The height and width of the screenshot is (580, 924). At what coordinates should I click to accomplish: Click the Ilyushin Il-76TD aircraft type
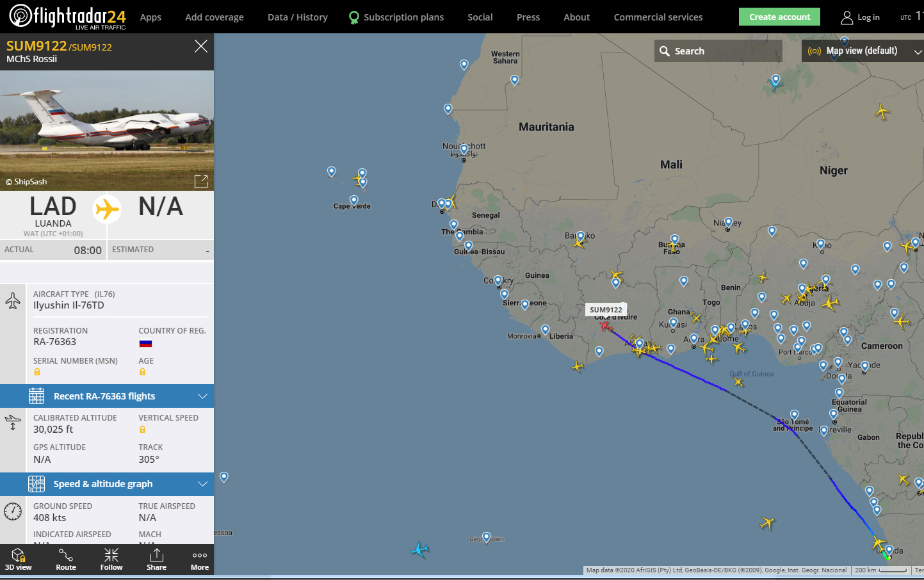[69, 305]
